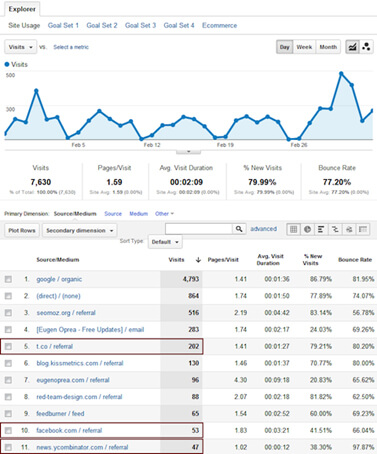Screen dimensions: 377x454
Task: Select the pivot table view icon
Action: coord(363,229)
